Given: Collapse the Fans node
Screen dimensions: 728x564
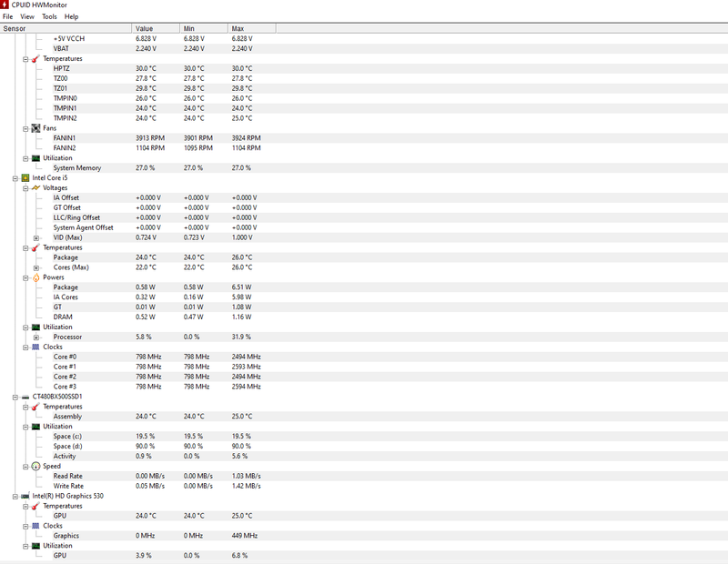Looking at the screenshot, I should point(25,129).
